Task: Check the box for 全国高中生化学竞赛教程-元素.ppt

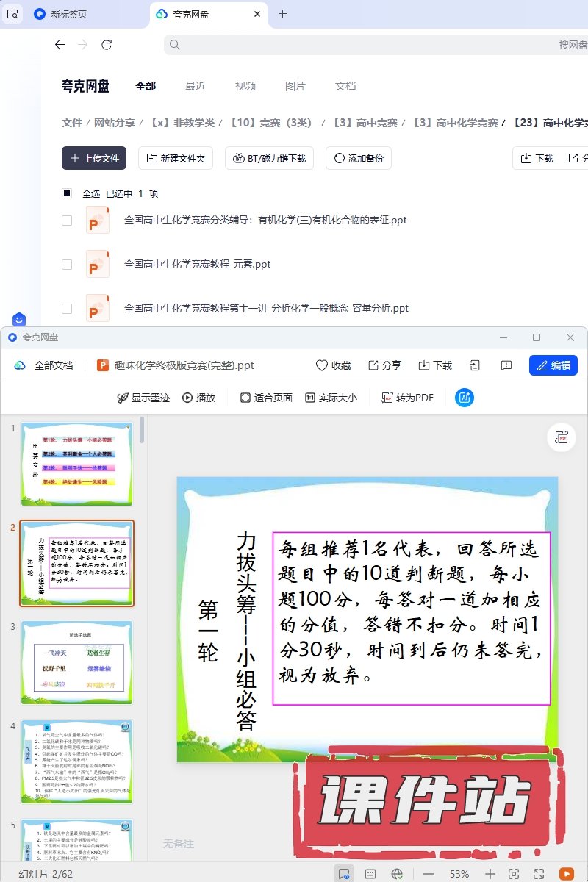Action: 67,264
